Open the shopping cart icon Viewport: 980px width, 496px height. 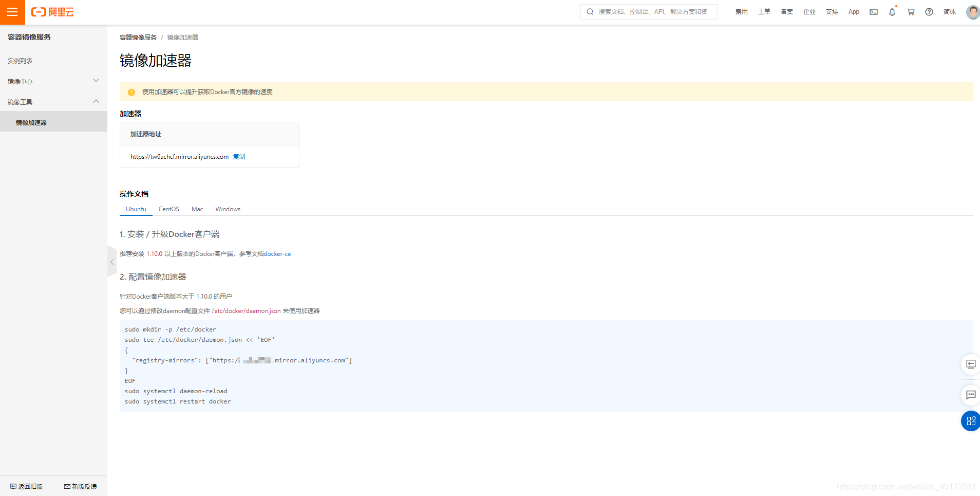coord(911,12)
